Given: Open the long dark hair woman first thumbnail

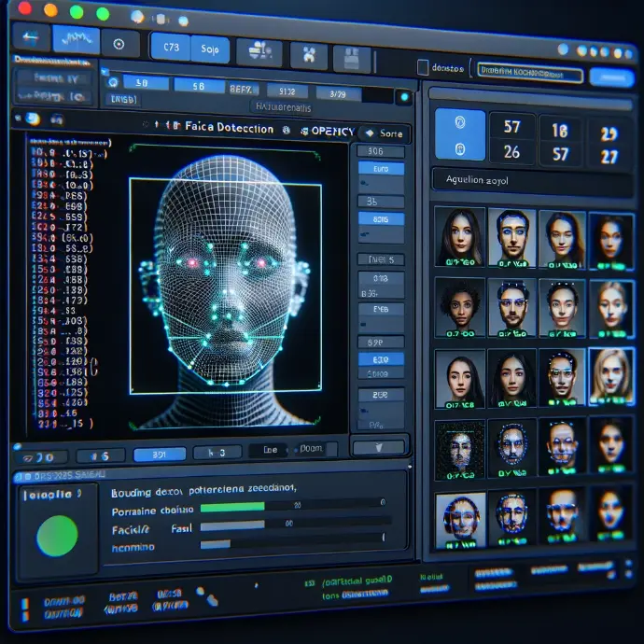Looking at the screenshot, I should (460, 236).
